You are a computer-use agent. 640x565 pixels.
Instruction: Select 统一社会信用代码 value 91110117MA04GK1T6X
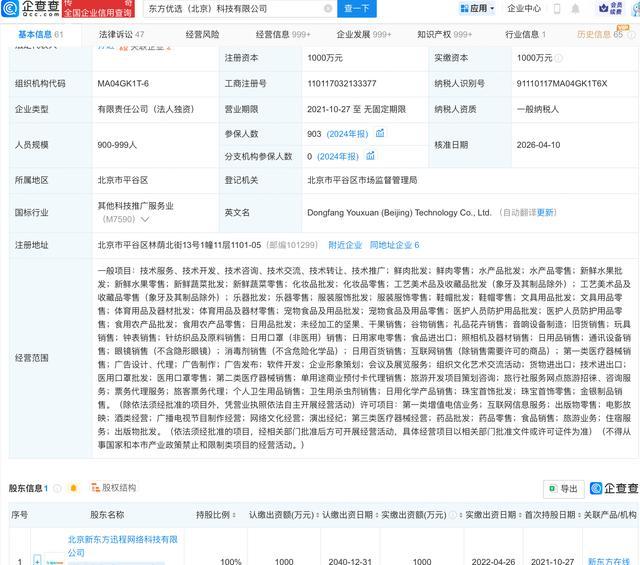point(562,84)
